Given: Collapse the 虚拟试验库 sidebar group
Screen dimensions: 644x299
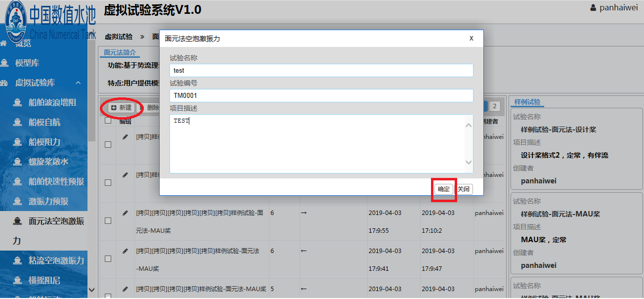Looking at the screenshot, I should pyautogui.click(x=78, y=83).
